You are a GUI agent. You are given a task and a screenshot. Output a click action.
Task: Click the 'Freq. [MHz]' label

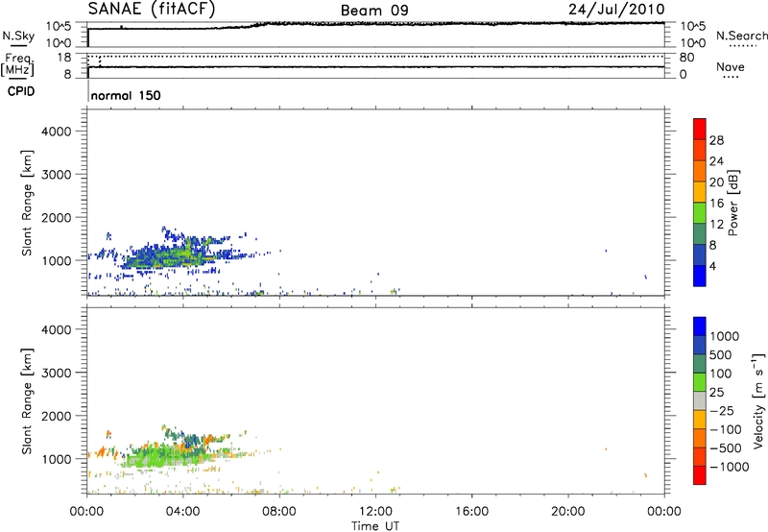click(x=17, y=65)
